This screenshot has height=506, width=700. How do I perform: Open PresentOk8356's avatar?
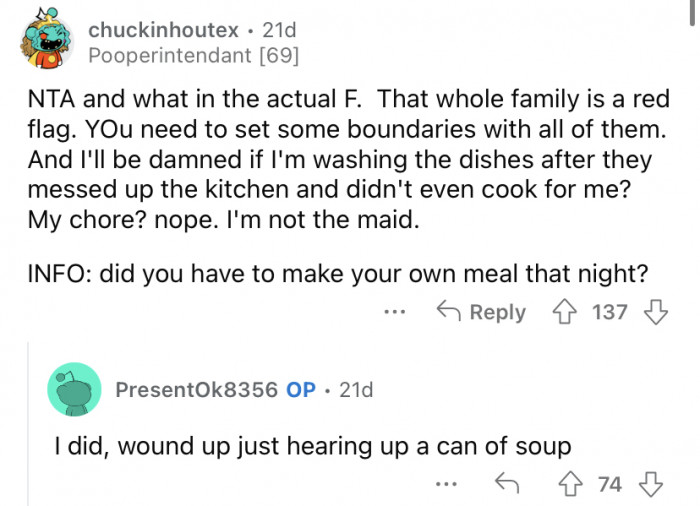[x=74, y=389]
